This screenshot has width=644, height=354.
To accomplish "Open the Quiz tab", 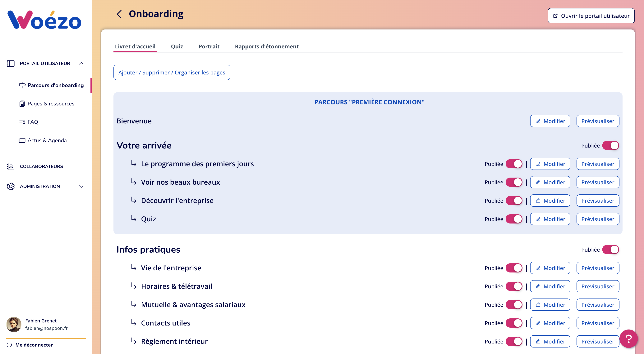I will click(x=177, y=46).
